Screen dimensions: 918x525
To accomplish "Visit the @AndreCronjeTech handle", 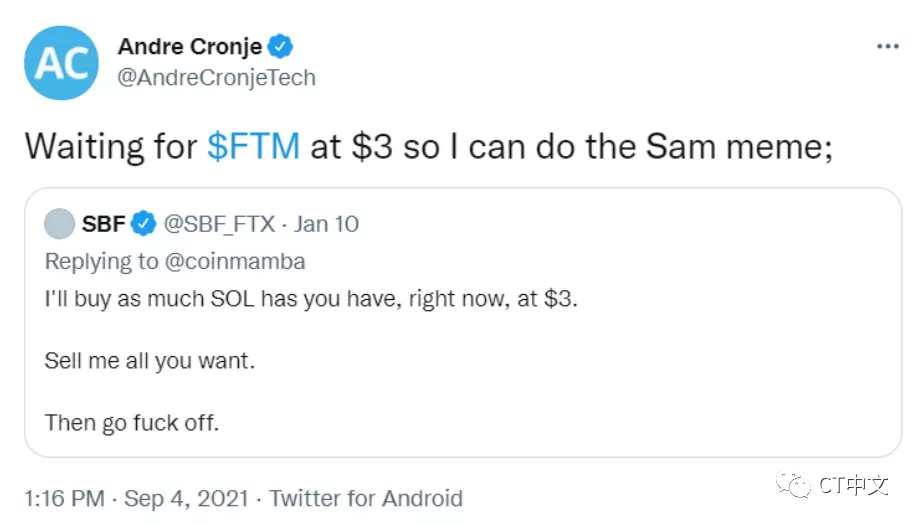I will (x=216, y=77).
